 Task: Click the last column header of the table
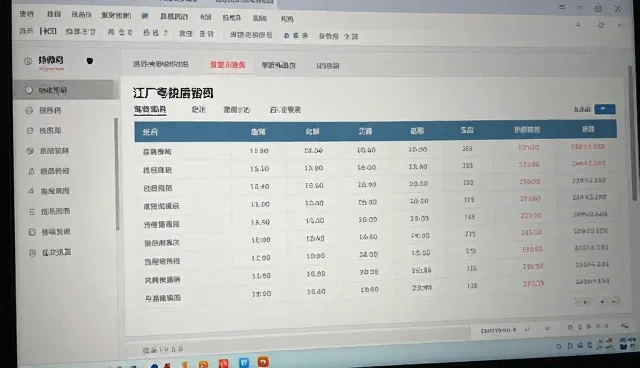tap(588, 129)
